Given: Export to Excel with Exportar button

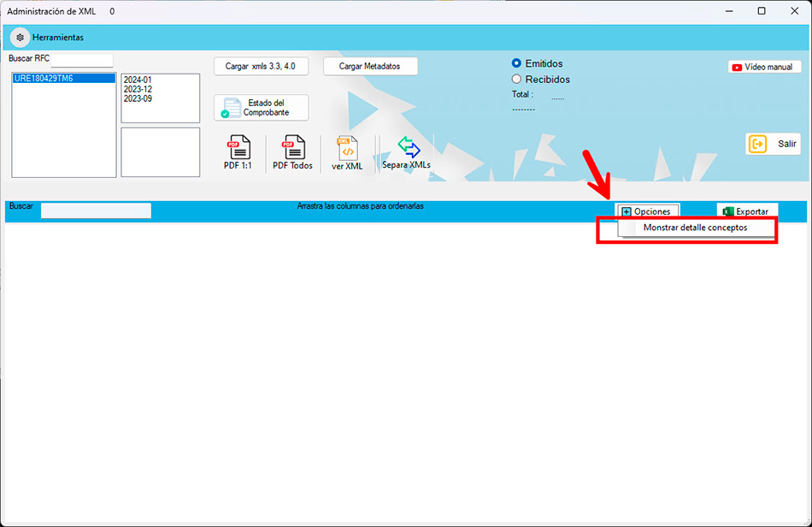Looking at the screenshot, I should 746,211.
